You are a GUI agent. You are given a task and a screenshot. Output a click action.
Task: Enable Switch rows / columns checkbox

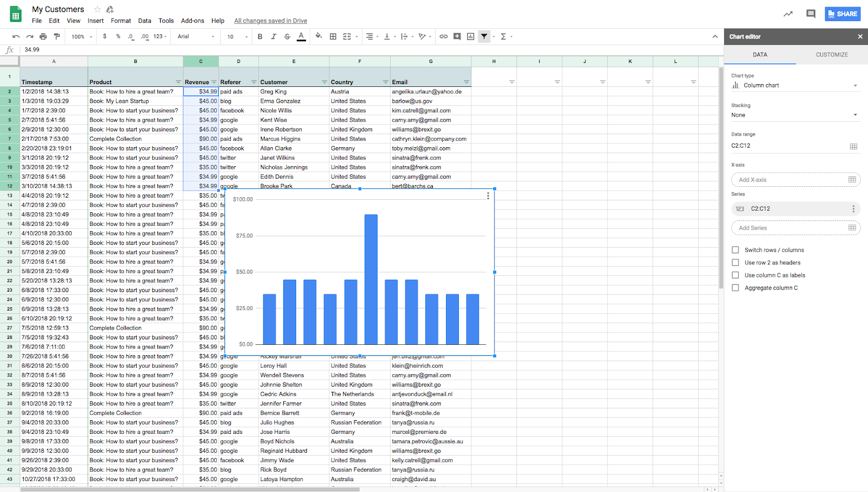(x=736, y=250)
